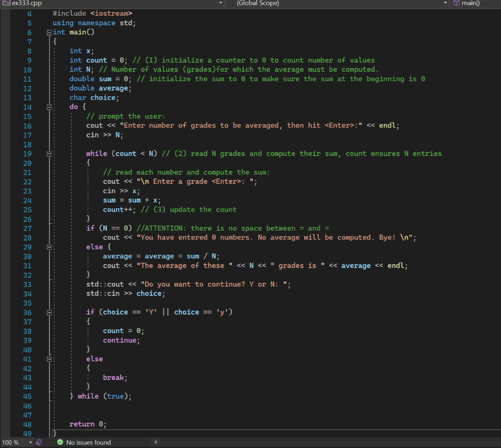Click 'count = 0;' on line 38

click(x=123, y=331)
